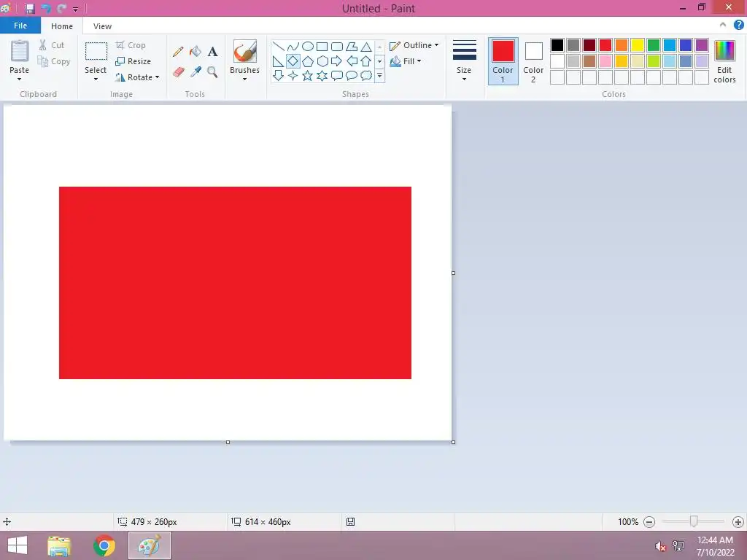The height and width of the screenshot is (560, 747).
Task: Choose the Oval callout shape
Action: click(352, 75)
